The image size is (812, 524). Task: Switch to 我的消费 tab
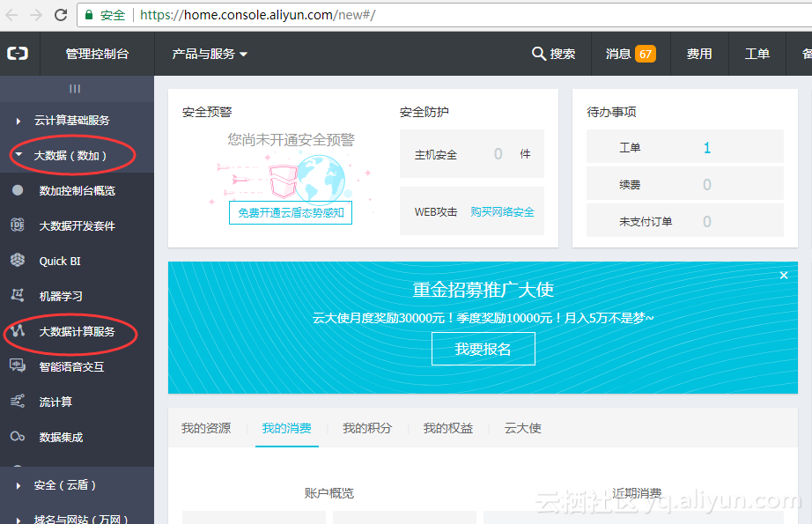(287, 428)
